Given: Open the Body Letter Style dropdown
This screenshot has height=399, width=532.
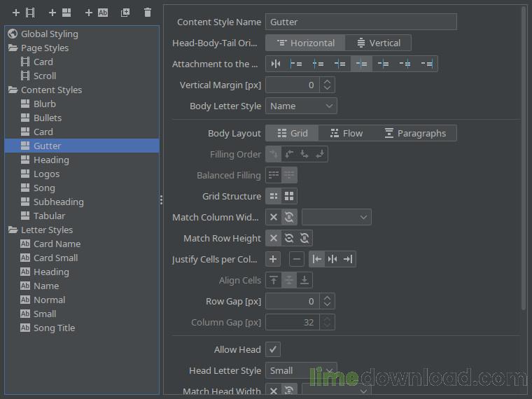Looking at the screenshot, I should pyautogui.click(x=301, y=106).
